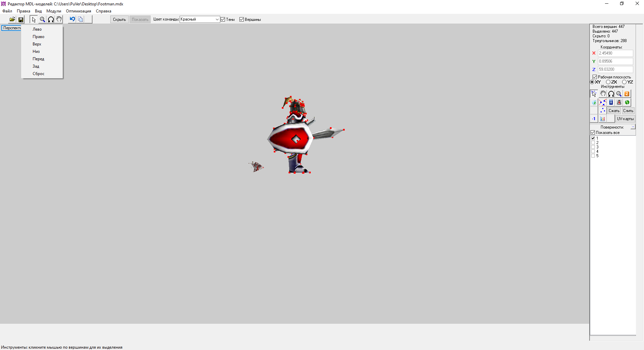Viewport: 644px width, 350px height.
Task: Activate the magnifier zoom tool in top toolbar
Action: [x=42, y=20]
